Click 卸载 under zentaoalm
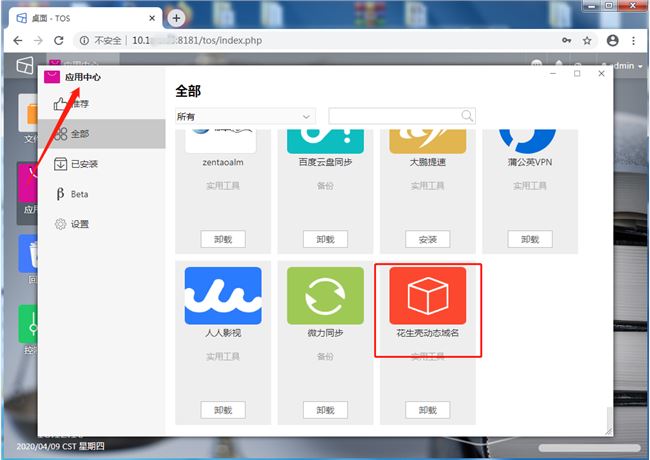The image size is (650, 460). (223, 239)
